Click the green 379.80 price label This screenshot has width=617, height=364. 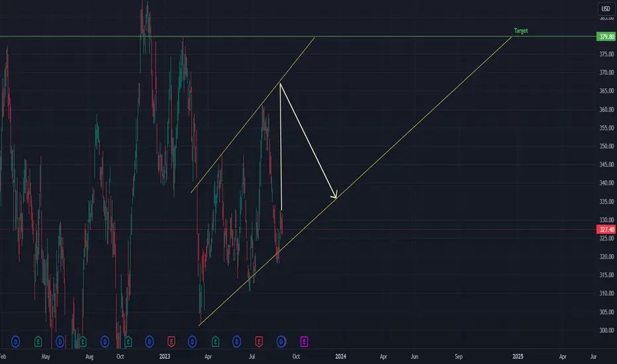point(606,36)
